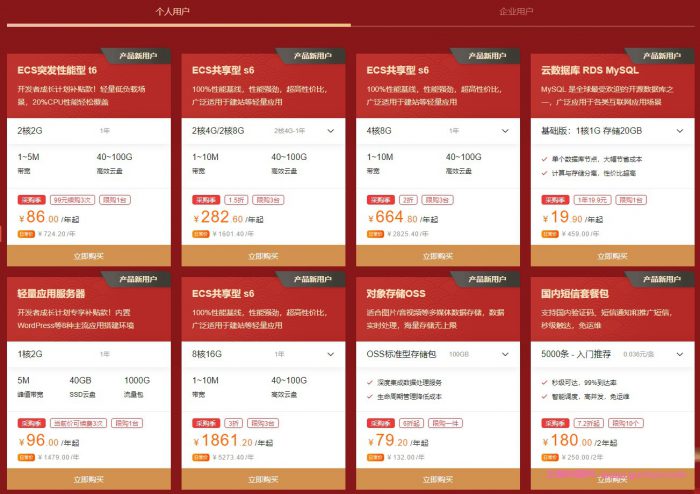Expand RDS MySQL 基础版 spec selector
The height and width of the screenshot is (494, 700).
[x=678, y=131]
